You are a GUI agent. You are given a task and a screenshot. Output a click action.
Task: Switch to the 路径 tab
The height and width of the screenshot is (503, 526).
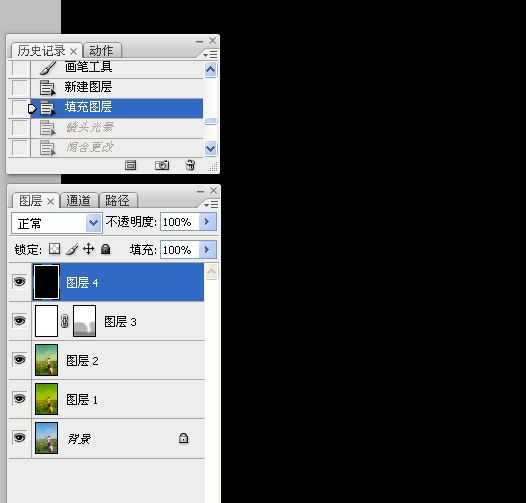pyautogui.click(x=117, y=201)
